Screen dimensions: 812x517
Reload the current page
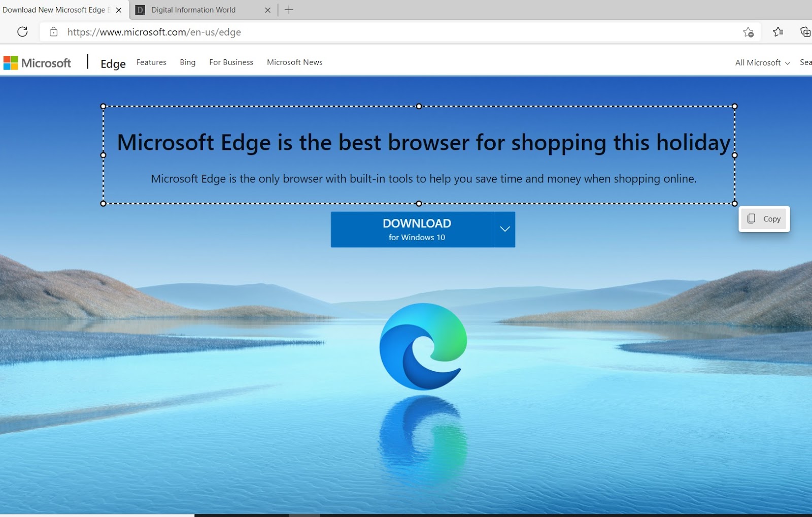click(22, 32)
